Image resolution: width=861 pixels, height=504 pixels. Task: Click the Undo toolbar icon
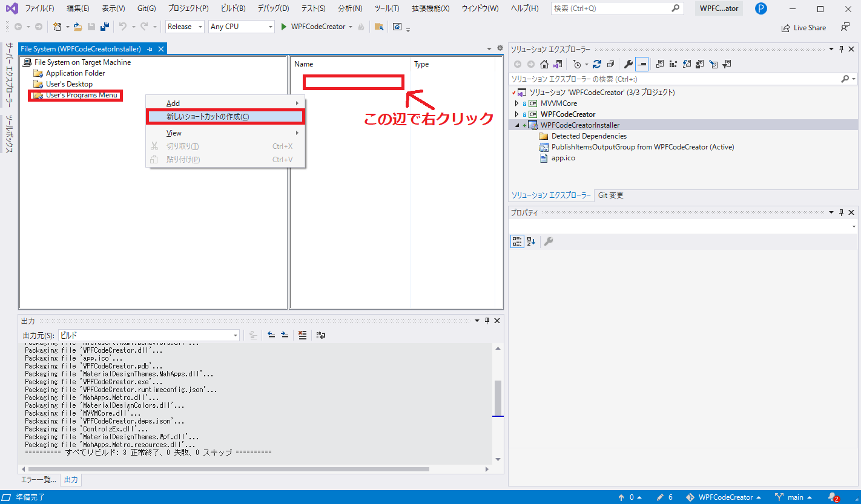coord(122,27)
